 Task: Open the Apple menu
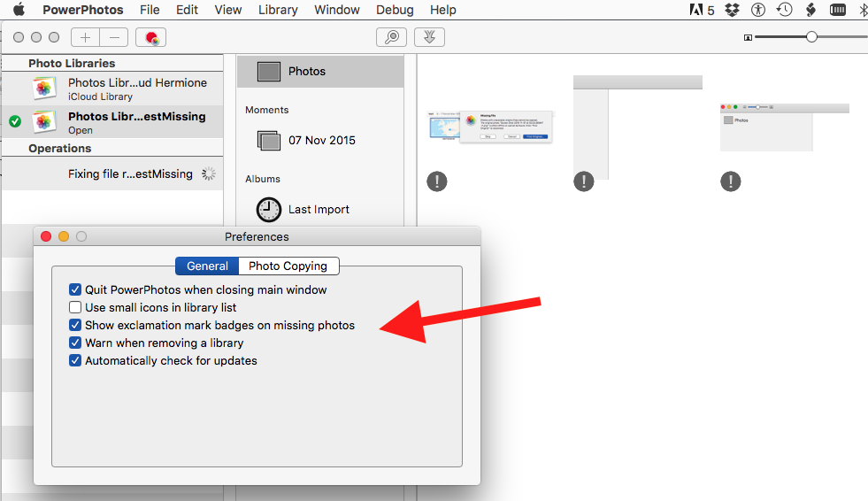(19, 10)
